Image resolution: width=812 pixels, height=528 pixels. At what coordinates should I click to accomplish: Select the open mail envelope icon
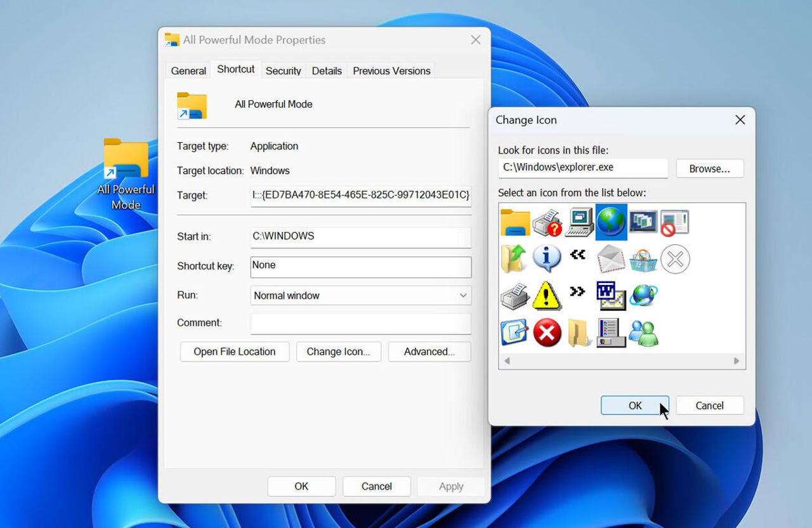[x=612, y=258]
